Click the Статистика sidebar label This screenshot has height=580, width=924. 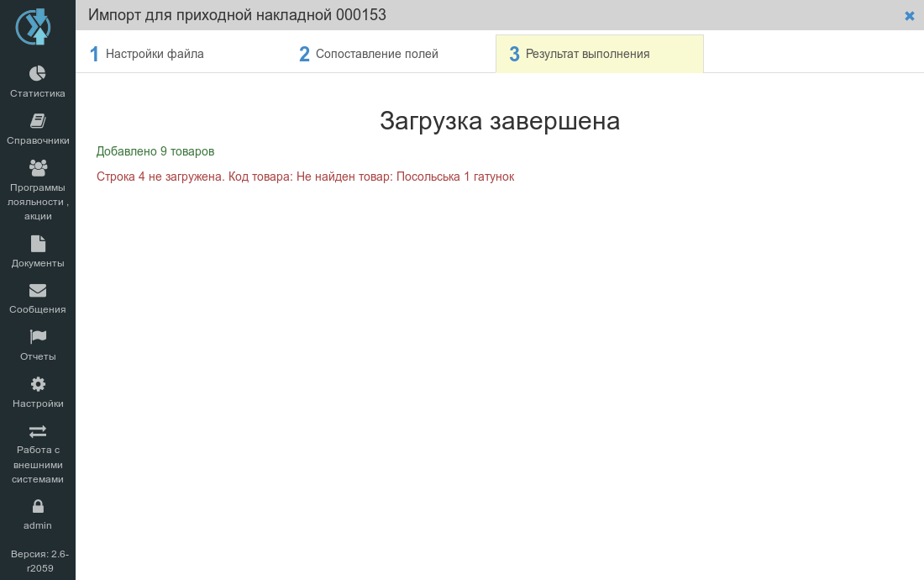pos(38,93)
